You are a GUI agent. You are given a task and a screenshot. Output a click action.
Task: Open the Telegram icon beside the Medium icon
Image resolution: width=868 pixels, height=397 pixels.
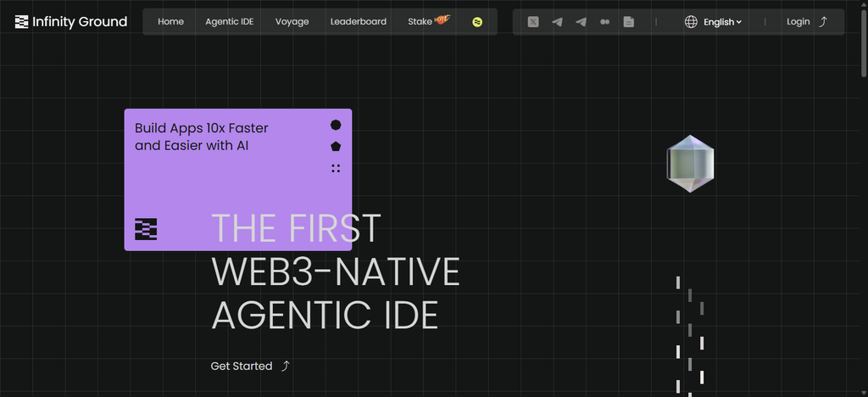pyautogui.click(x=581, y=22)
